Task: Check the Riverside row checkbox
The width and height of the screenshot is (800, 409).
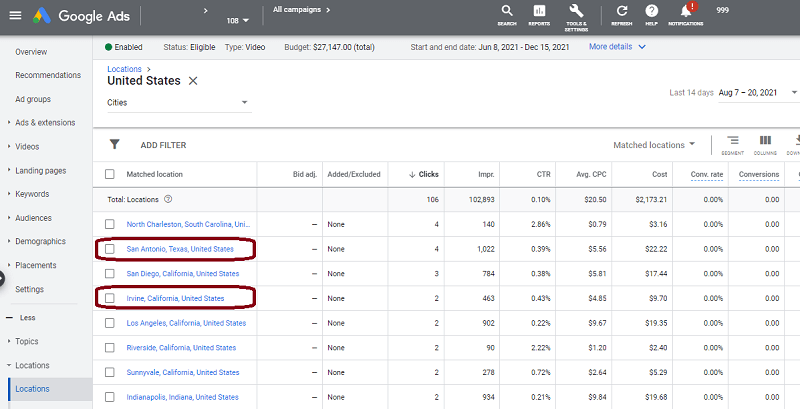Action: pyautogui.click(x=110, y=348)
